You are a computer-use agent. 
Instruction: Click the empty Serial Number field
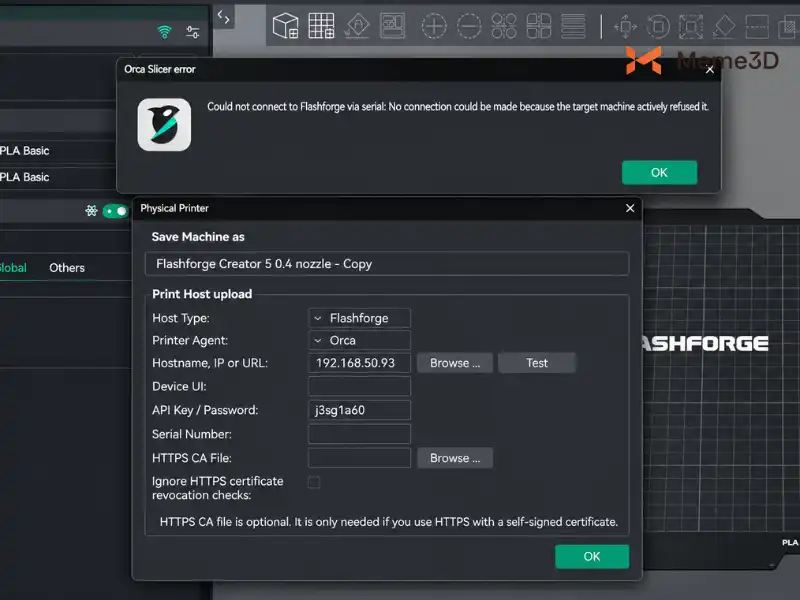pyautogui.click(x=359, y=434)
